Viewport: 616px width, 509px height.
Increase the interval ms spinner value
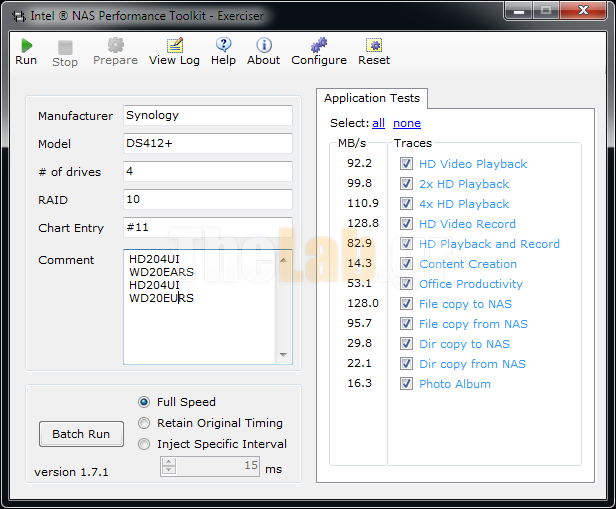coord(169,462)
